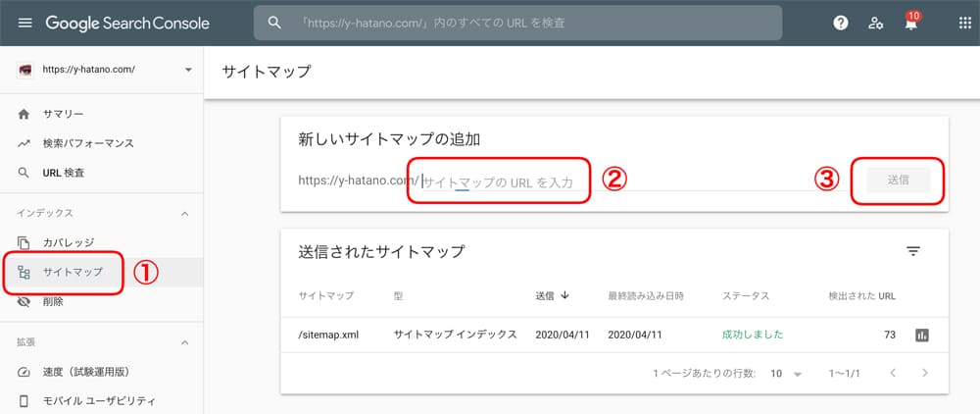Click the search magnifier in URL inspection bar
This screenshot has width=980, height=414.
pos(275,23)
